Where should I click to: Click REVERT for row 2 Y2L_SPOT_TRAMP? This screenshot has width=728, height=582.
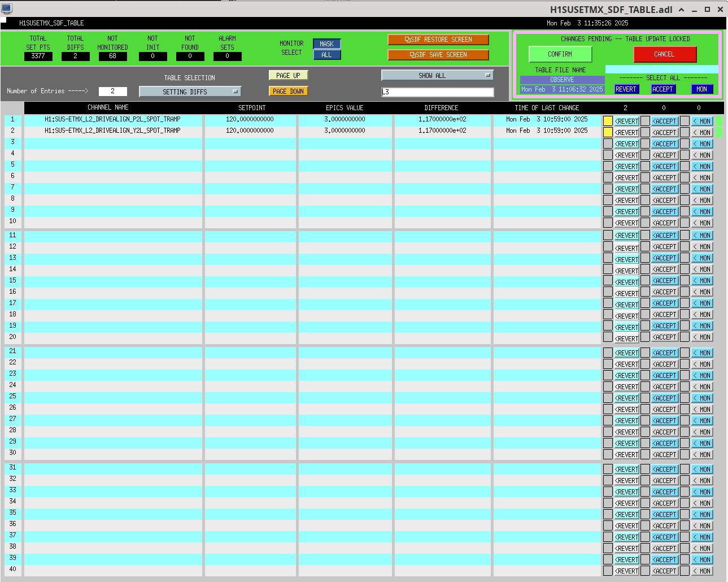(x=627, y=133)
